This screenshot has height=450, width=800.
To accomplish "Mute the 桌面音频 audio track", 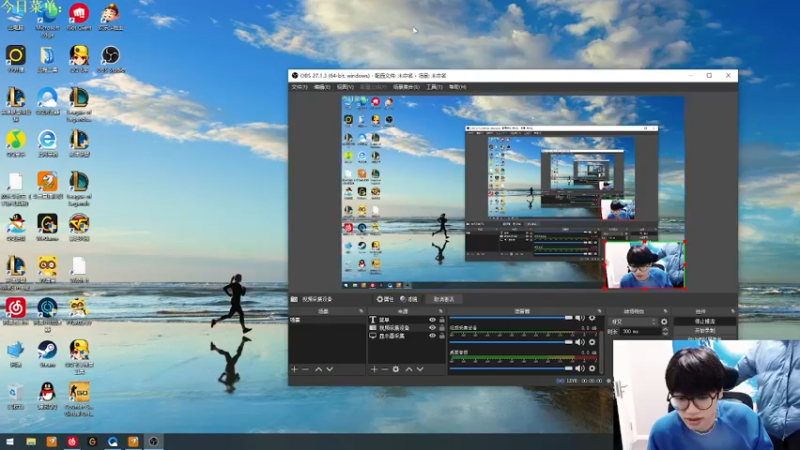I will (580, 368).
